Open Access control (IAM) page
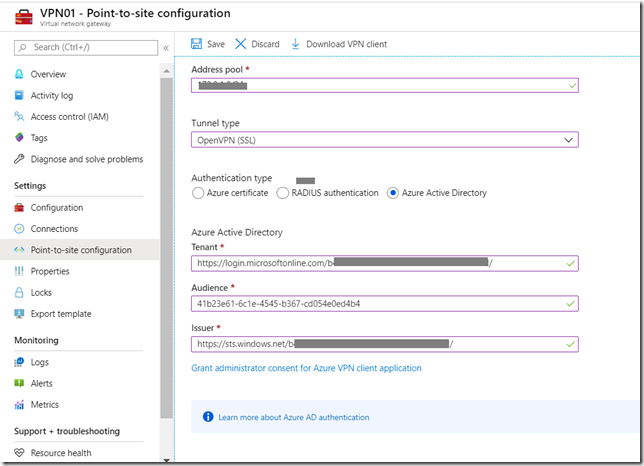This screenshot has height=466, width=644. pos(69,117)
